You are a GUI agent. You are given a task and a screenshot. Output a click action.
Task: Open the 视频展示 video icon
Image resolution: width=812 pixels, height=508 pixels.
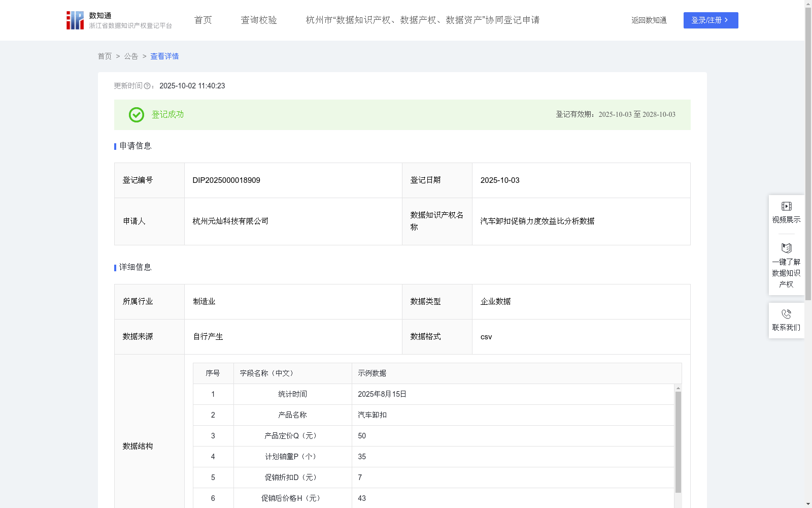pos(786,206)
